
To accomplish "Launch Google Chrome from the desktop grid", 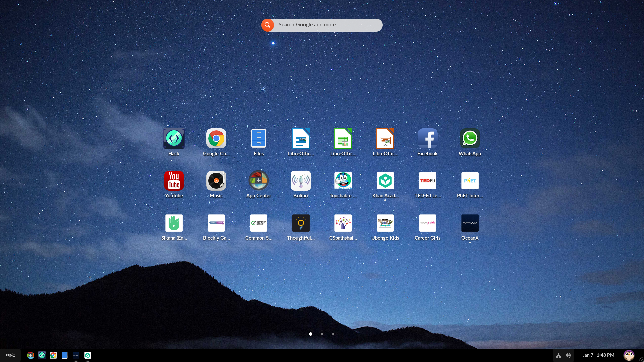I will pos(216,138).
